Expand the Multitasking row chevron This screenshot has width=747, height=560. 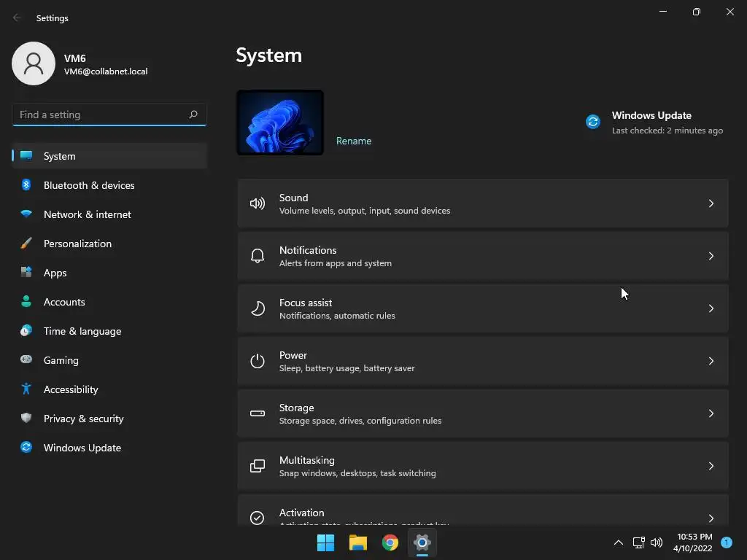[711, 466]
